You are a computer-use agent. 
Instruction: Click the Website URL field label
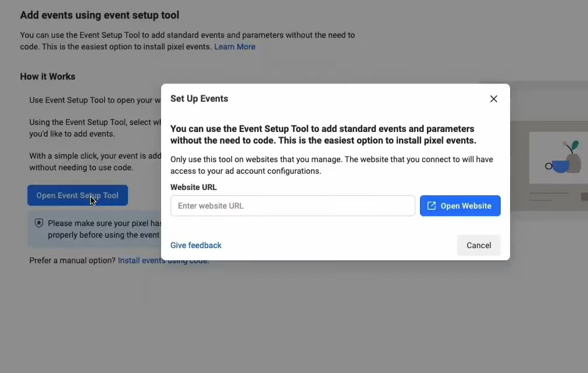coord(193,187)
